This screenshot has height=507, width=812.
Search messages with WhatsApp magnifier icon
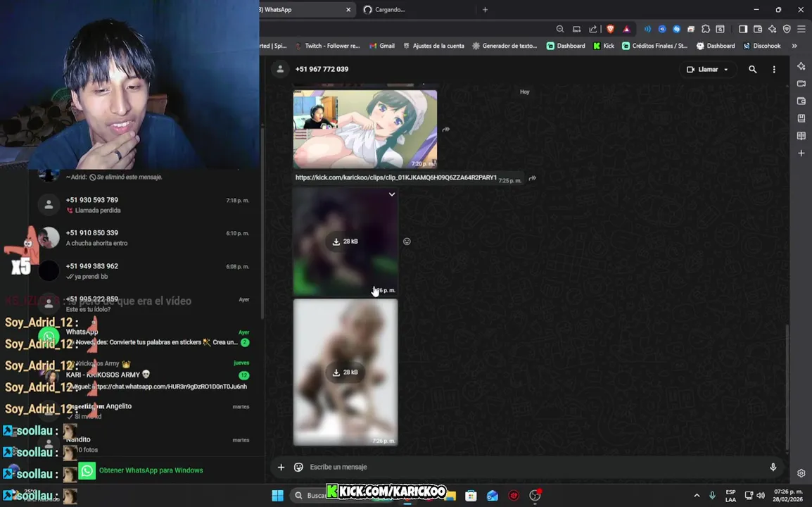[x=752, y=69]
